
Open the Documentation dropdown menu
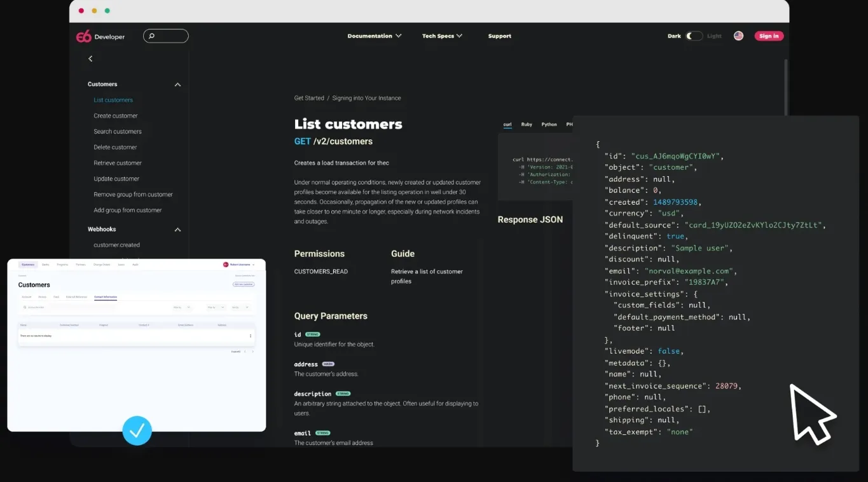374,36
